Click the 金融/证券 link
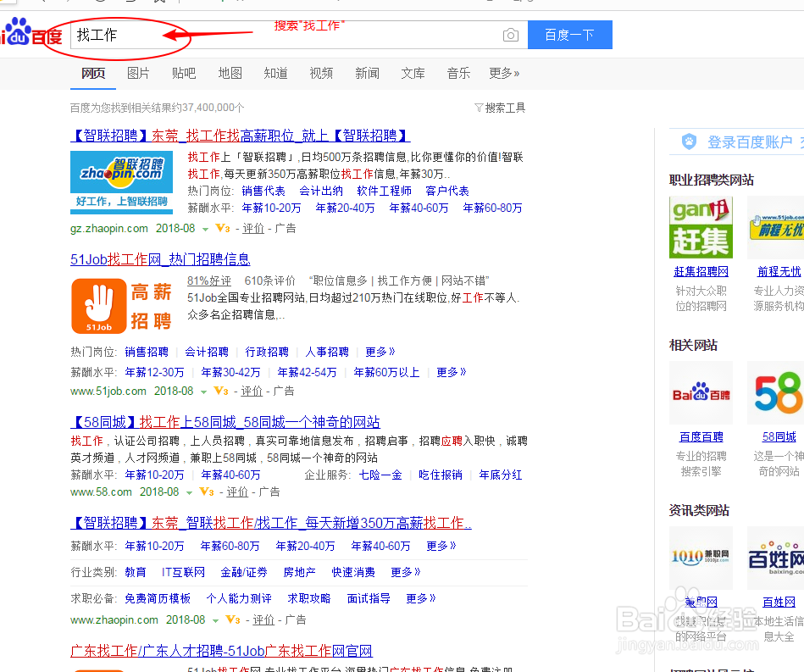The image size is (804, 672). point(244,572)
